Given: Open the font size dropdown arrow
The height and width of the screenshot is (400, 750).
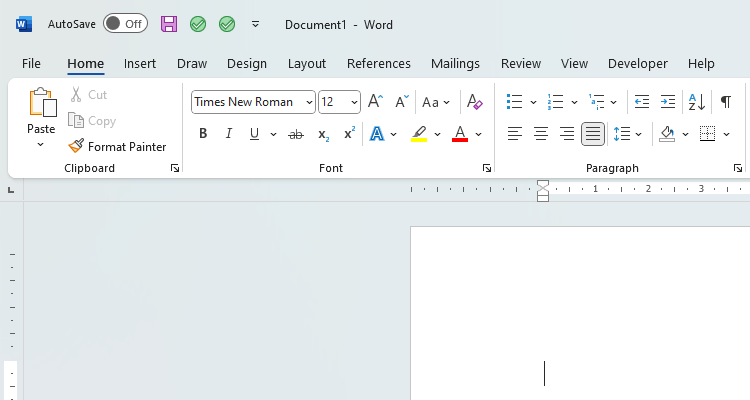Looking at the screenshot, I should click(354, 102).
